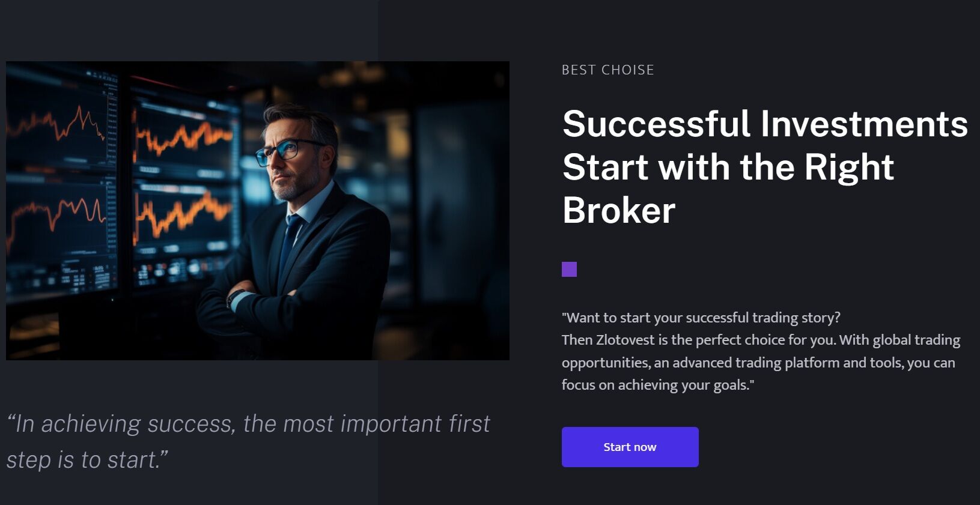Click the wristwatch on the man's arm
The image size is (980, 505).
pos(235,297)
